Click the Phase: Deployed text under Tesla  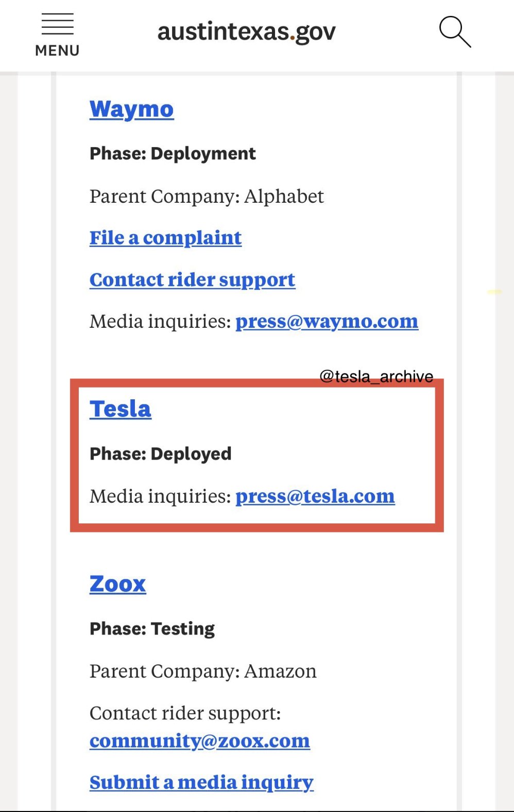click(160, 453)
